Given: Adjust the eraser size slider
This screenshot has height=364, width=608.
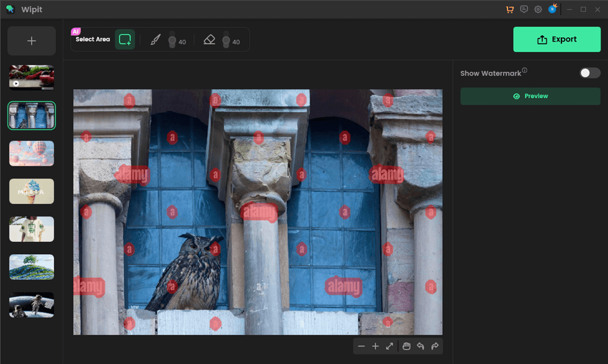Looking at the screenshot, I should (x=226, y=40).
